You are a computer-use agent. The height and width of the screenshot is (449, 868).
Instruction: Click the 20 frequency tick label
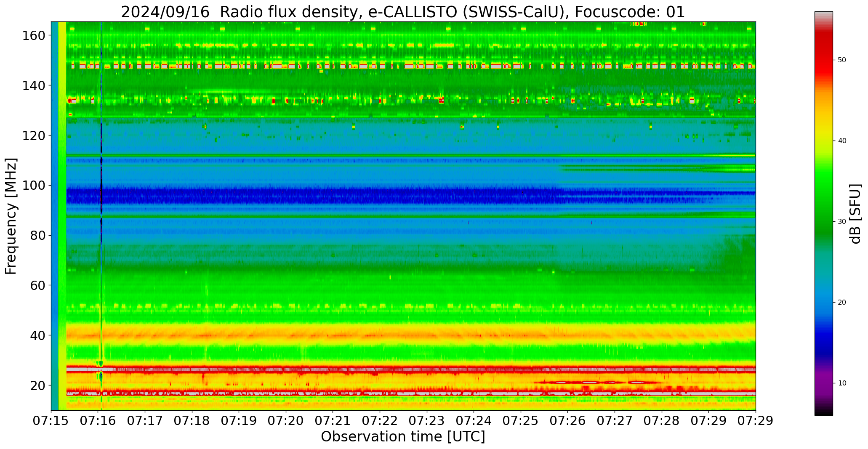38,385
